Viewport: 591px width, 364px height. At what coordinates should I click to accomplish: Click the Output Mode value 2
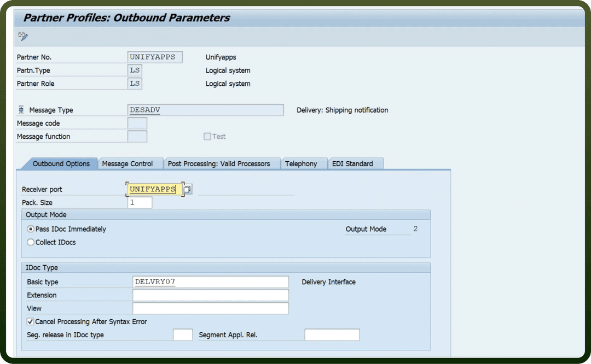415,229
